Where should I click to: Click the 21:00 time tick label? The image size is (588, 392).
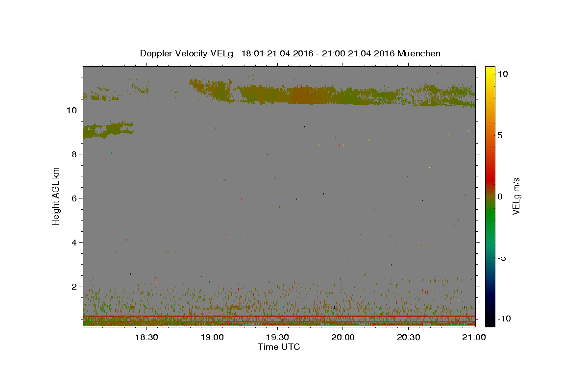tap(474, 337)
